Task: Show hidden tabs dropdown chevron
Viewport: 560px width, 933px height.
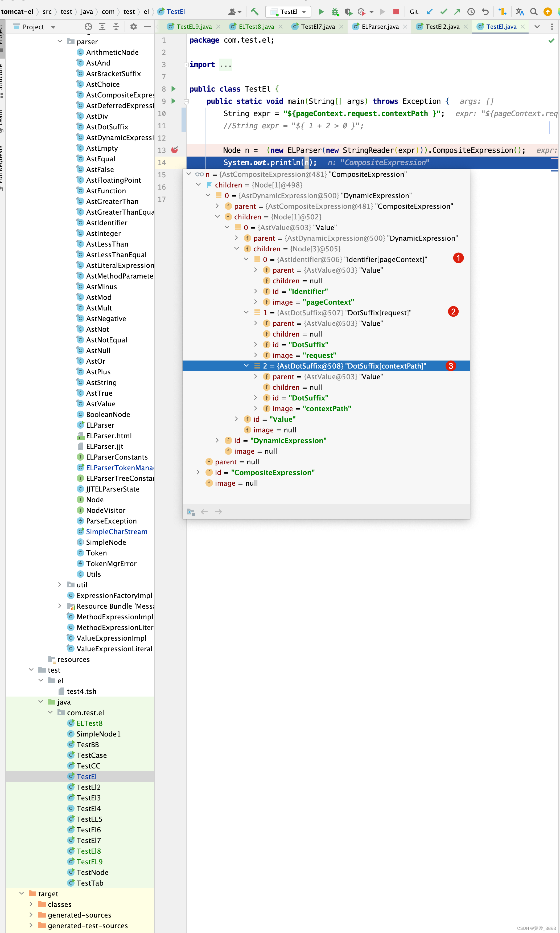Action: pyautogui.click(x=537, y=26)
